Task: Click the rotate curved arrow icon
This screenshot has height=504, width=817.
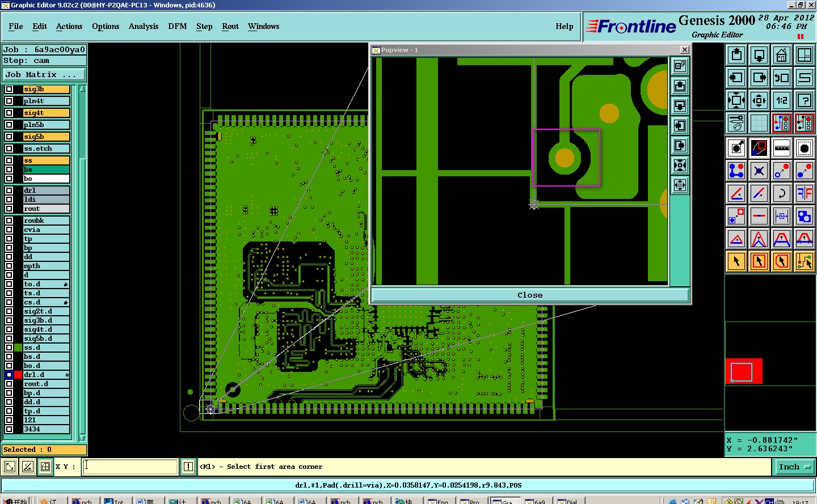Action: [x=782, y=193]
